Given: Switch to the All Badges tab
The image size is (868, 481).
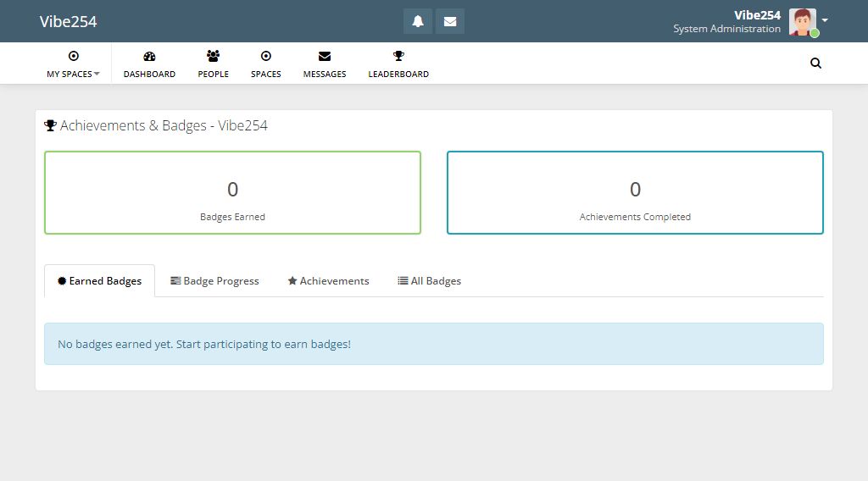Looking at the screenshot, I should [430, 281].
